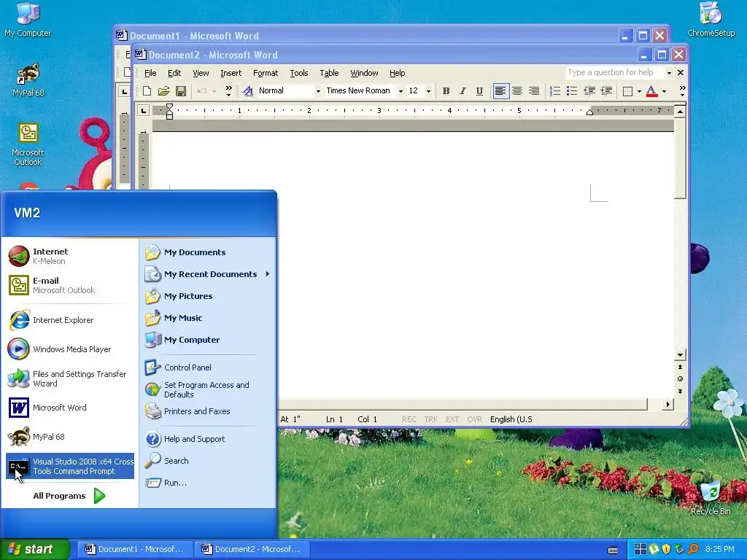747x560 pixels.
Task: Launch Microsoft Word from Start menu
Action: (69, 408)
